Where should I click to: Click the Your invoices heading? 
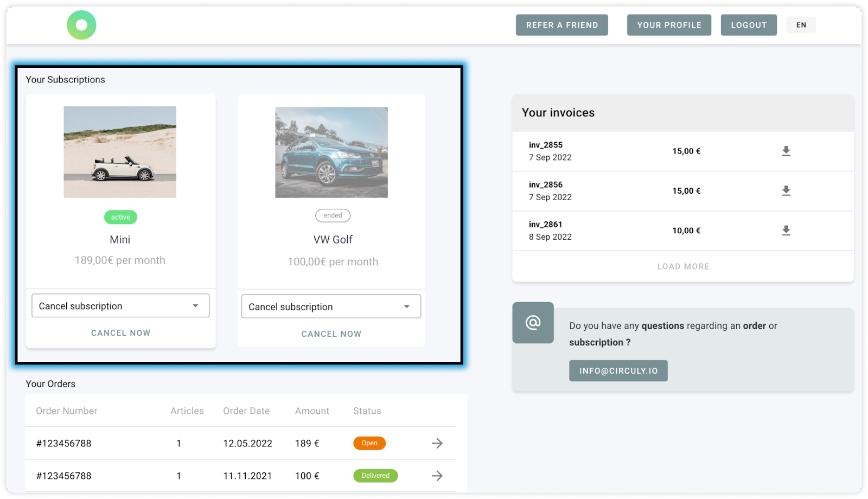click(558, 113)
